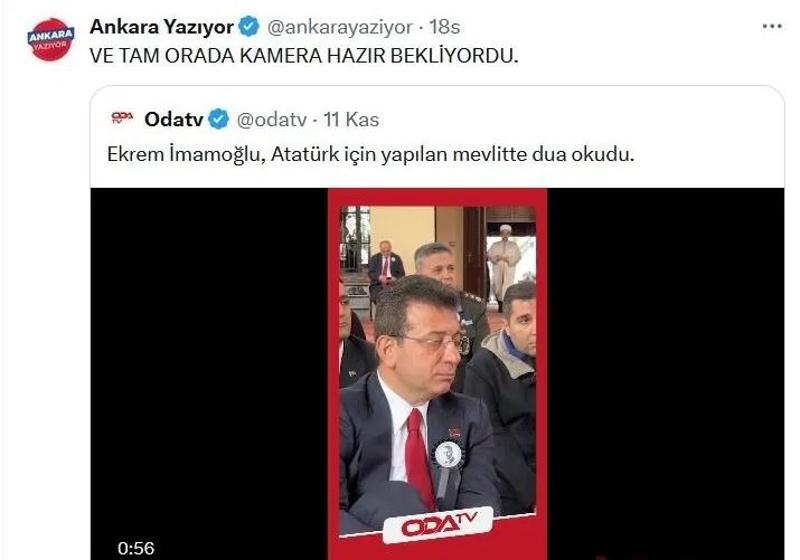Open the 11 Kas quoted tweet date
Viewport: 800px width, 560px height.
click(x=352, y=119)
